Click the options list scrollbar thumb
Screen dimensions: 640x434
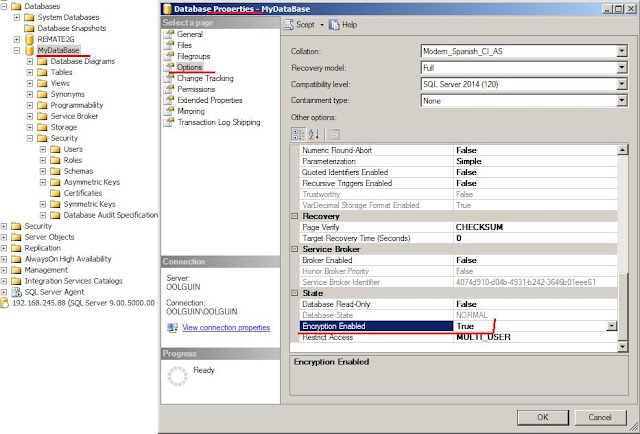[622, 306]
